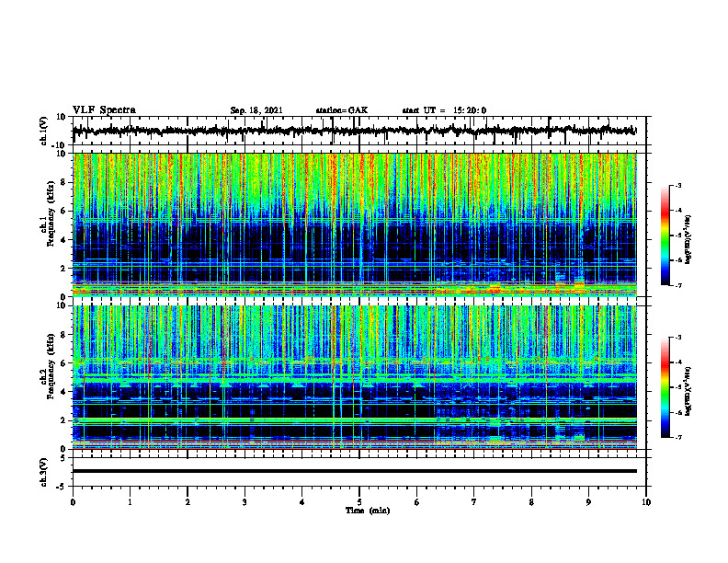Click inside the ch.1 spectrogram panel
The width and height of the screenshot is (728, 563).
coord(355,224)
